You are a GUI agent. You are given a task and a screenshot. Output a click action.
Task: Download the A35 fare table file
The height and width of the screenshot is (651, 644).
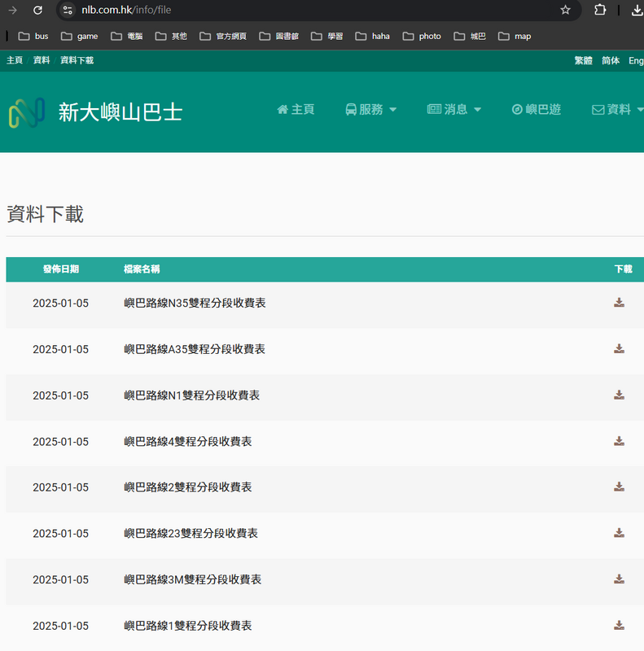click(x=619, y=349)
